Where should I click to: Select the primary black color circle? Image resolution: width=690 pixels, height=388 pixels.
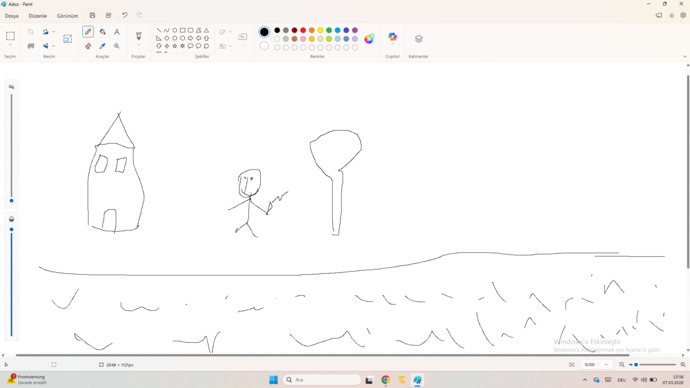tap(264, 32)
